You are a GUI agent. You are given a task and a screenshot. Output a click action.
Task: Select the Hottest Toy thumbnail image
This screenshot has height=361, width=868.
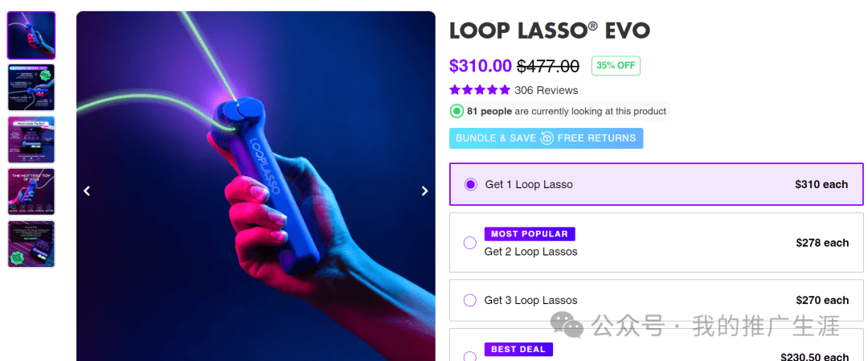(31, 191)
